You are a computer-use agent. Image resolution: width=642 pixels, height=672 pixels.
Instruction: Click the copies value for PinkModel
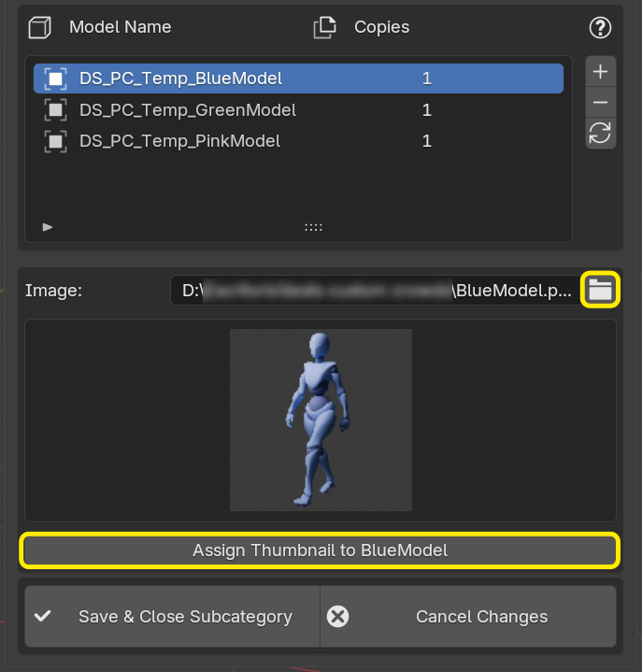click(427, 141)
